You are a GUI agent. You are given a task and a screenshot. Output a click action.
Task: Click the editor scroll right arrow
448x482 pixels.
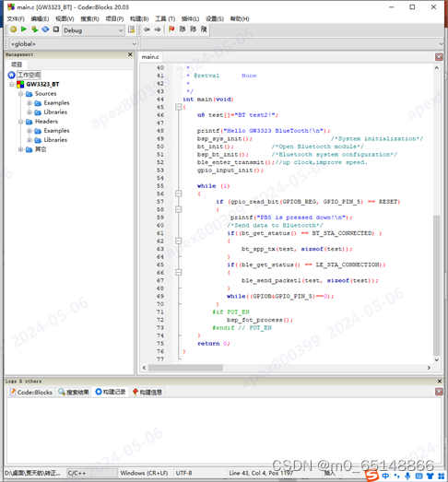[429, 368]
